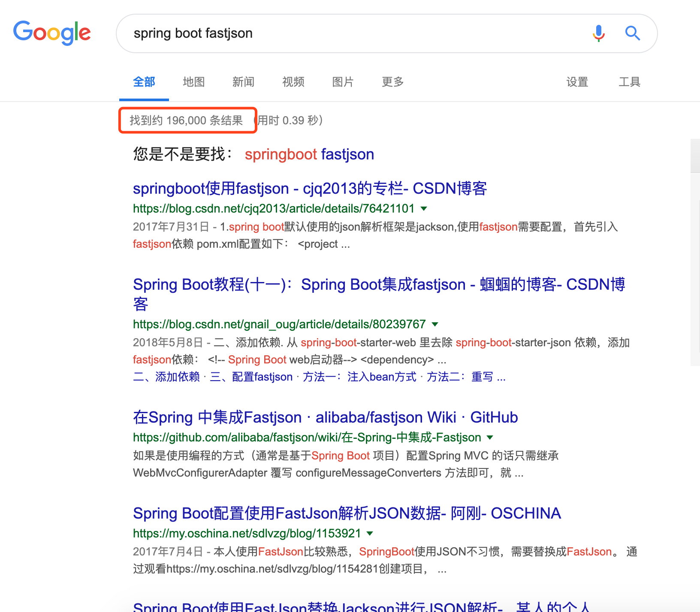The image size is (700, 612).
Task: Expand dropdown arrow beside my.oschina.net URL
Action: (x=370, y=534)
